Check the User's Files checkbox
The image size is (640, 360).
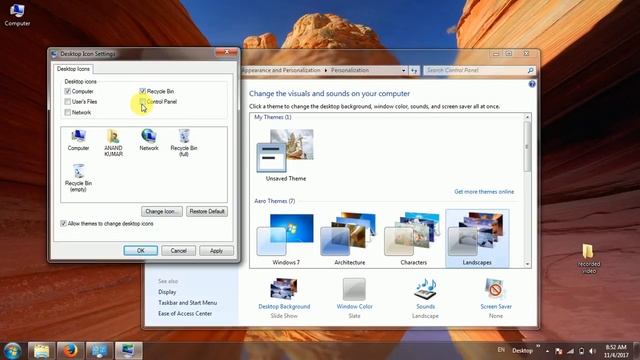[x=68, y=102]
